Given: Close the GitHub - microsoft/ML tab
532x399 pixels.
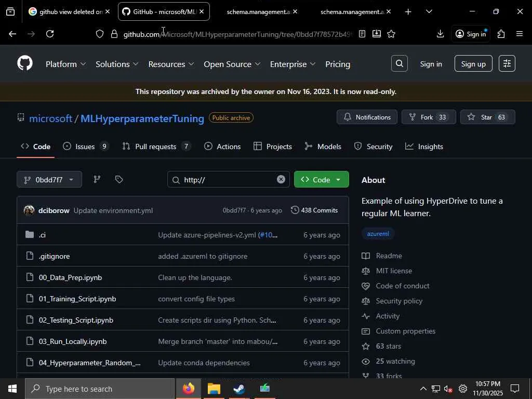Looking at the screenshot, I should click(x=202, y=11).
